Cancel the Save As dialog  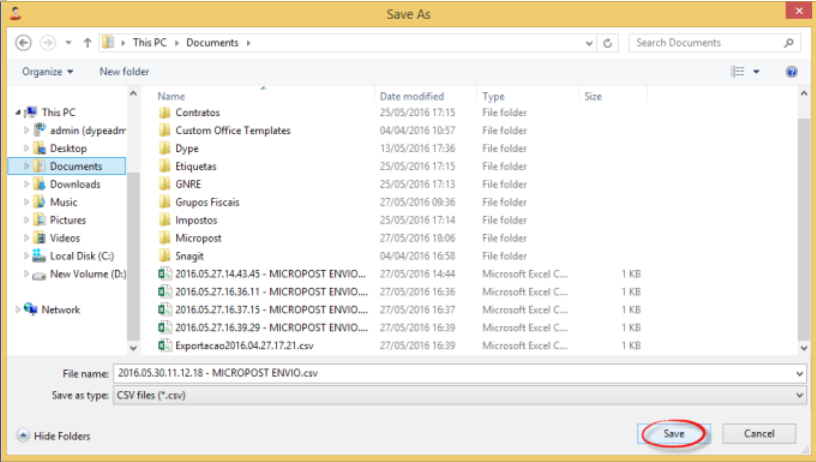tap(759, 434)
